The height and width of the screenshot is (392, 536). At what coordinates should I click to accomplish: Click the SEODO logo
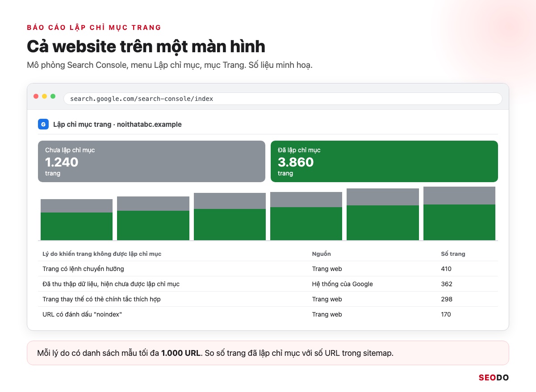pyautogui.click(x=494, y=378)
